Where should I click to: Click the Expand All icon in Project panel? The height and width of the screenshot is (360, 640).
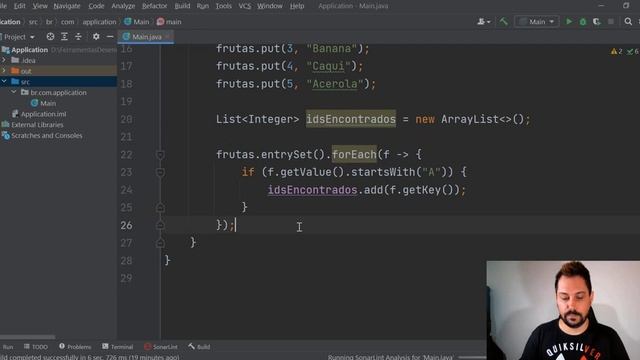click(64, 37)
